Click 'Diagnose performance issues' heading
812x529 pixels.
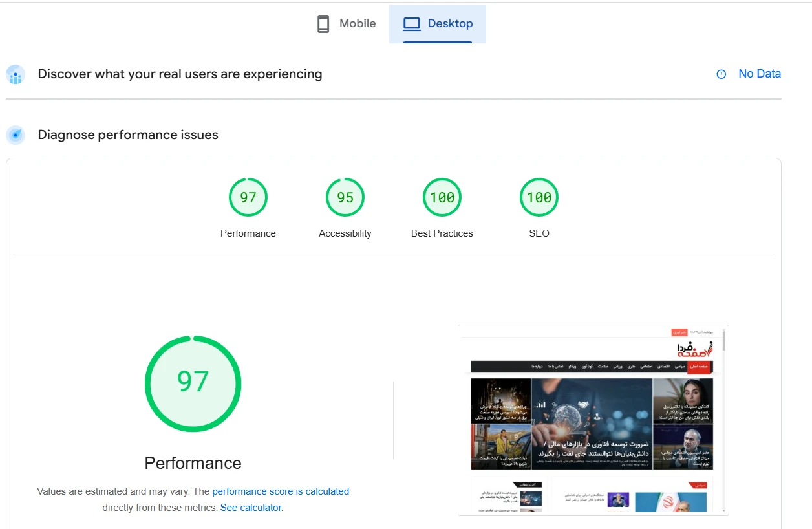tap(128, 135)
